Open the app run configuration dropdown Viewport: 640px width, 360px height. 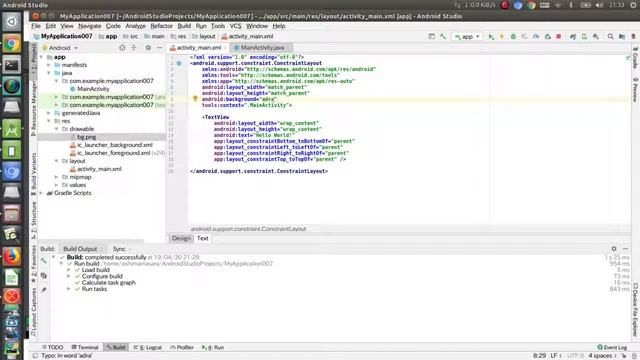467,36
